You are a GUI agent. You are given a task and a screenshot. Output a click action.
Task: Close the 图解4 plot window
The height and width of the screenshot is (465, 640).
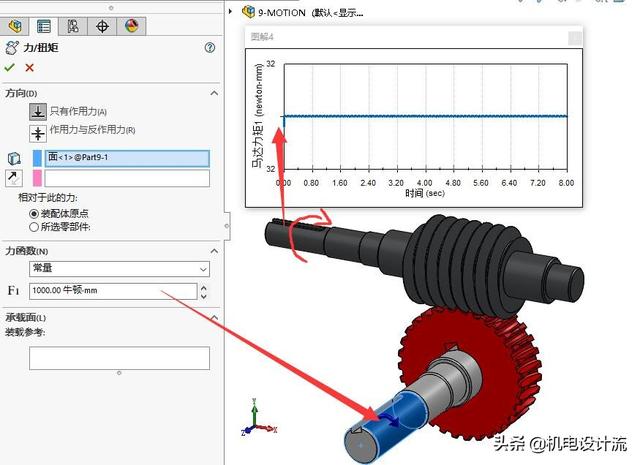(575, 38)
